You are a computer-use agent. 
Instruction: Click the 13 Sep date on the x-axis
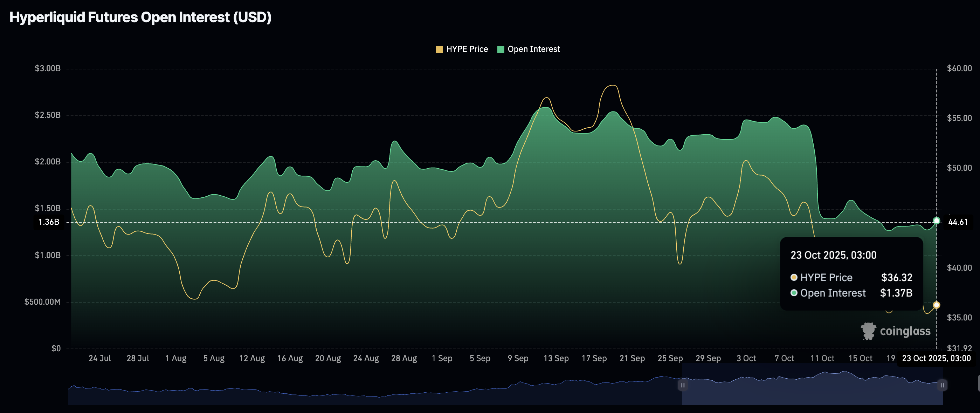tap(556, 359)
